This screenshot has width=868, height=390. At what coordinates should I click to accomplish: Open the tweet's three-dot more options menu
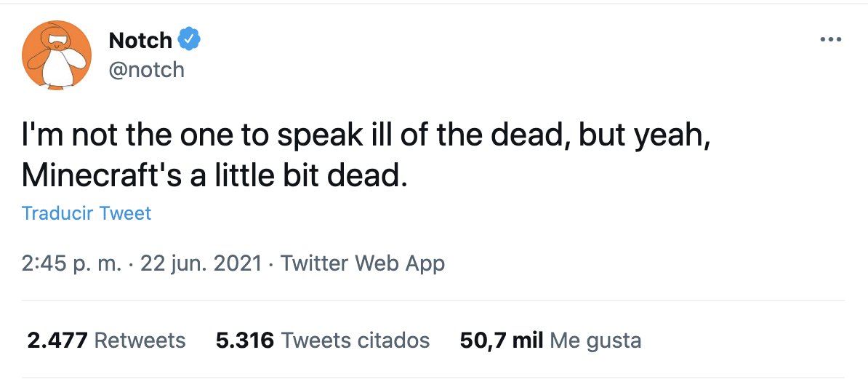(x=829, y=39)
